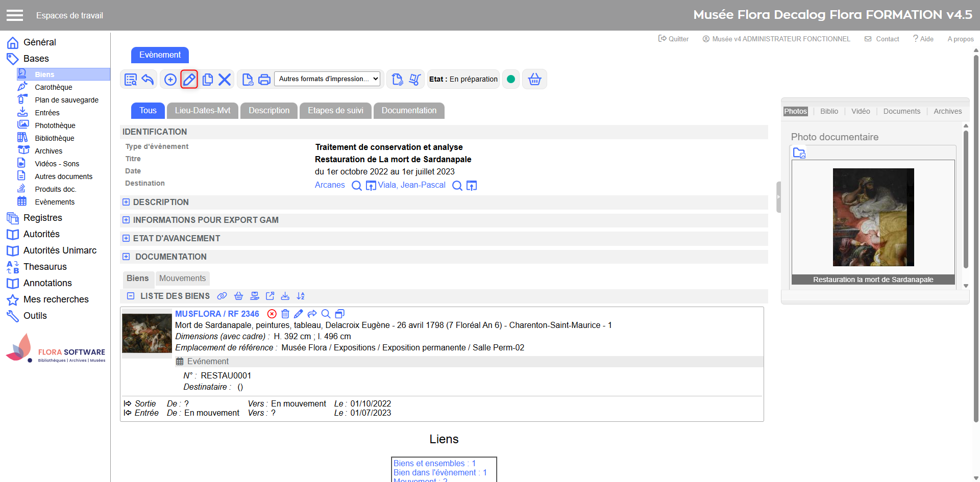Click the trash icon beside MUSFLORA / RF 2346
Screen dimensions: 980x482
point(285,314)
